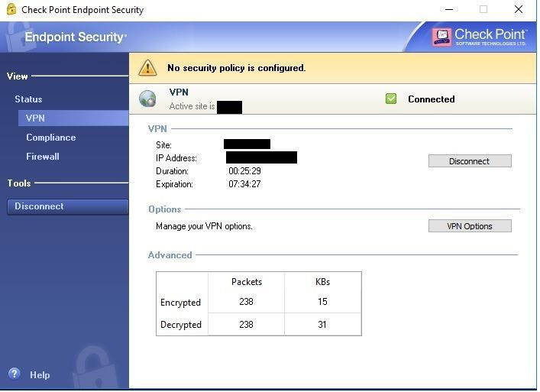
Task: Click the green Connected checkmark icon
Action: (391, 99)
